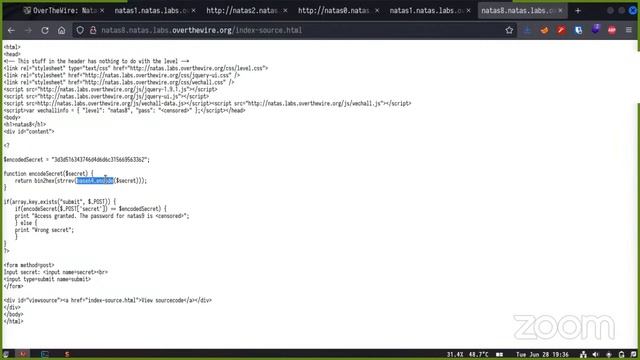Click the <div id="content"> line

[29, 131]
